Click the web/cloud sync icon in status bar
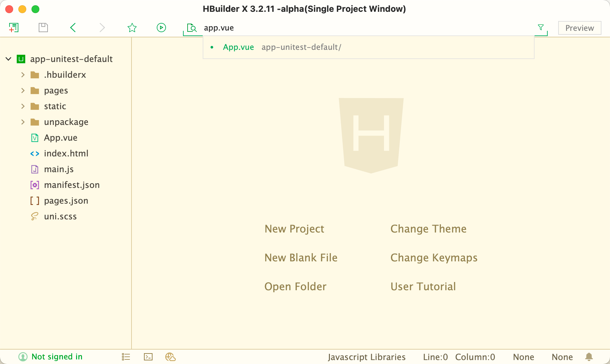This screenshot has width=610, height=364. 171,357
